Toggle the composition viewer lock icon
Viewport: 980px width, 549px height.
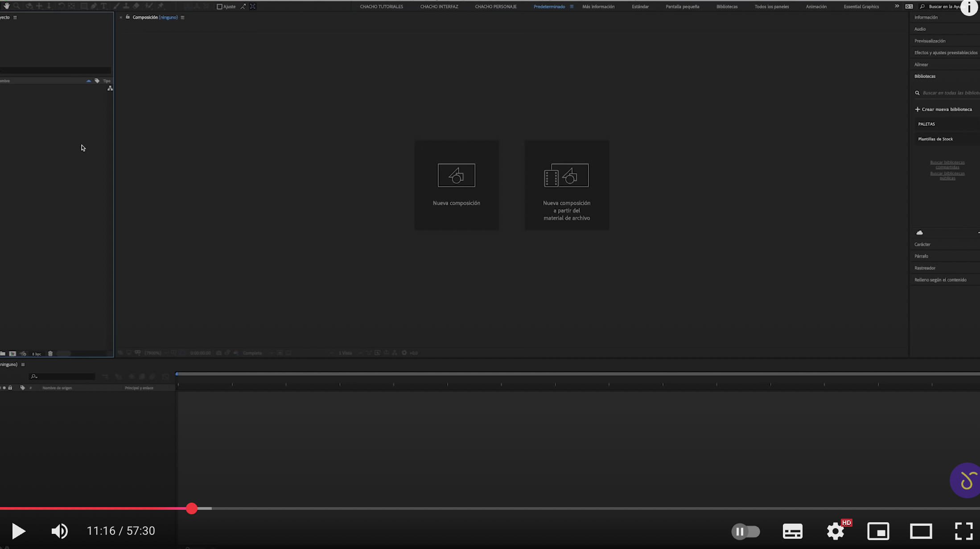click(x=128, y=17)
